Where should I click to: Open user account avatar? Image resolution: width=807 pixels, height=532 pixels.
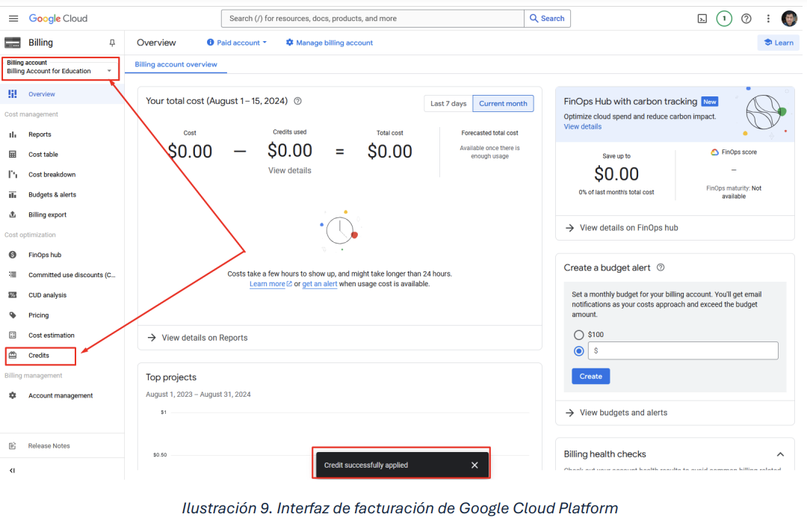coord(789,19)
